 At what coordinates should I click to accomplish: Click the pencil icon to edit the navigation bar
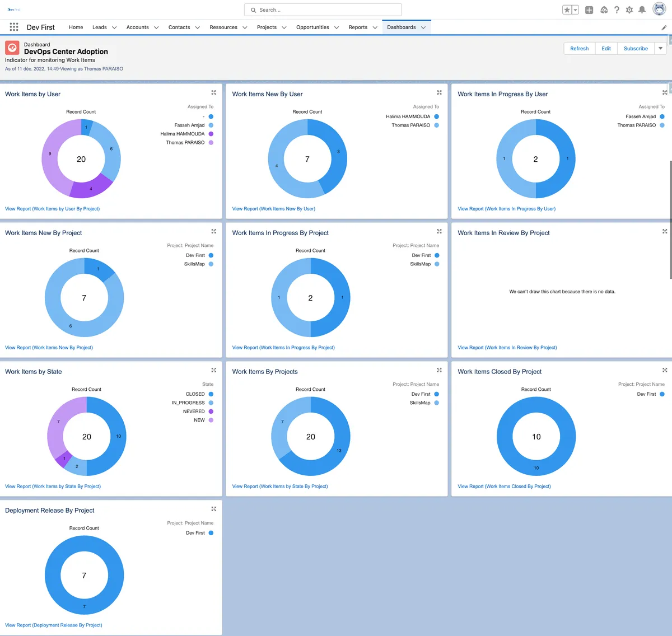[x=664, y=27]
